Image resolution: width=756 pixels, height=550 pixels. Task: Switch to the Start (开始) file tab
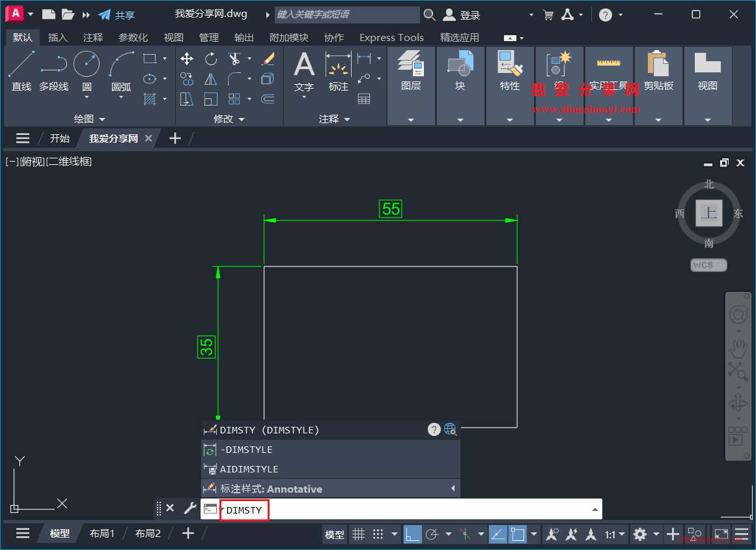coord(60,138)
